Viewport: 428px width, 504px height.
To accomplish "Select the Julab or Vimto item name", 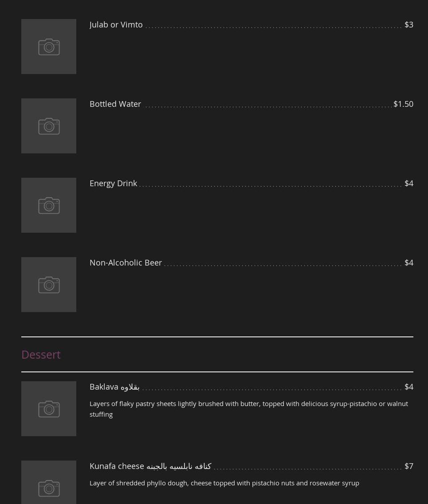I will pos(116,25).
